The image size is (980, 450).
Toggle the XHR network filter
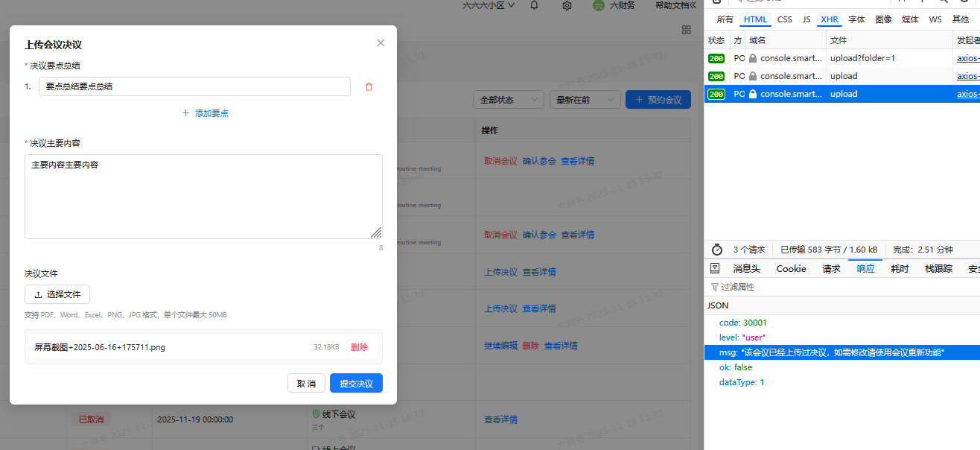point(829,19)
